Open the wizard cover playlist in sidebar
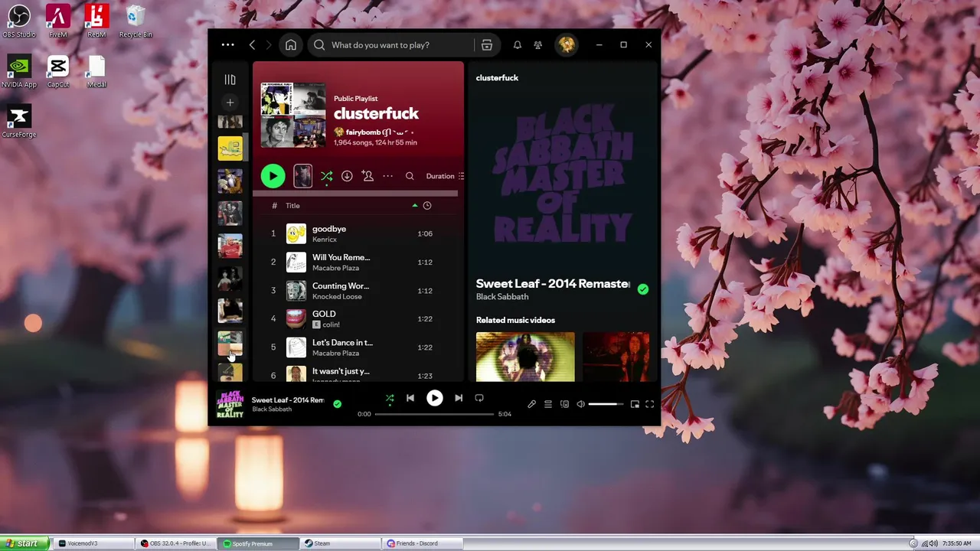980x551 pixels. tap(230, 181)
